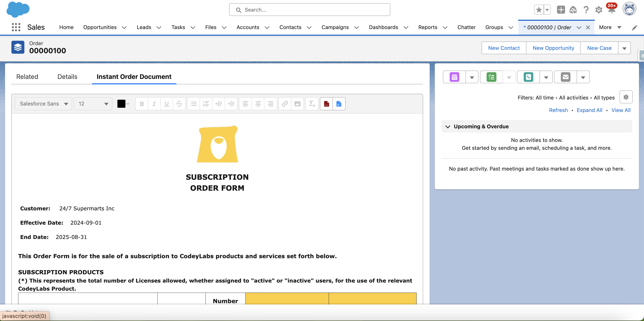
Task: Open the App Launcher grid
Action: [16, 27]
